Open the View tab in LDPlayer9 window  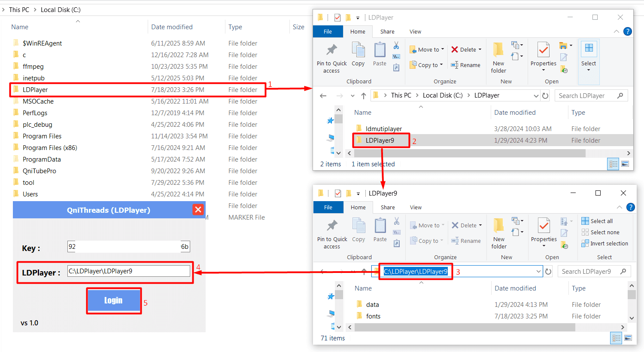pos(416,207)
